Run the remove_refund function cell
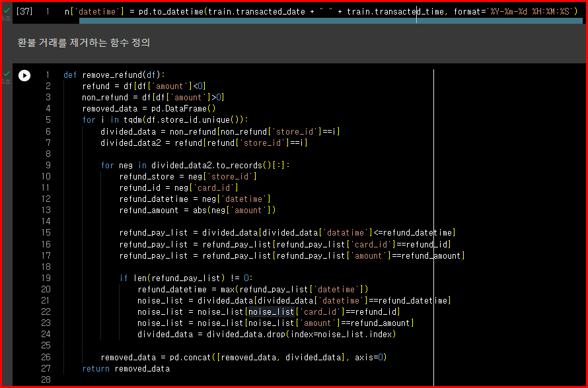This screenshot has width=588, height=388. pos(24,75)
